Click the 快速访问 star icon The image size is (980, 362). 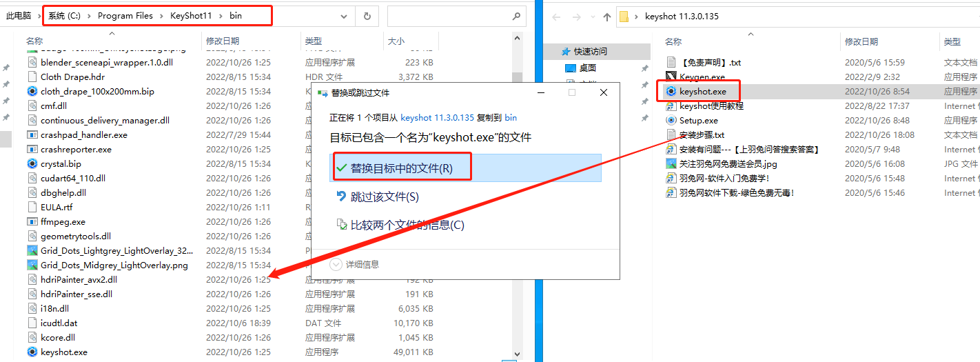click(566, 51)
